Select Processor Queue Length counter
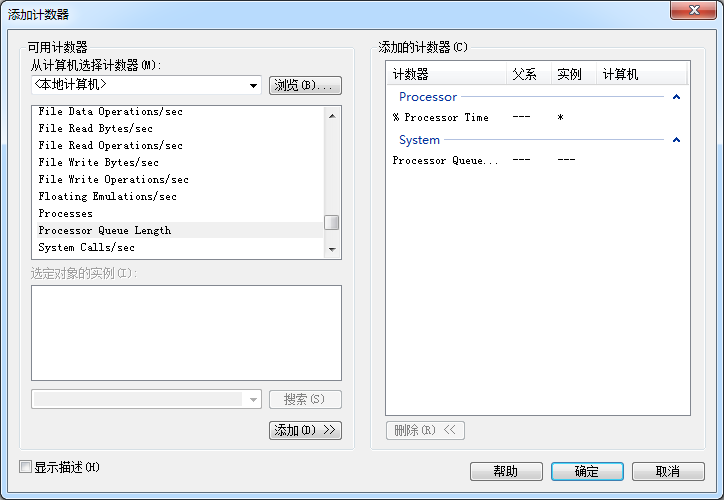 point(105,230)
